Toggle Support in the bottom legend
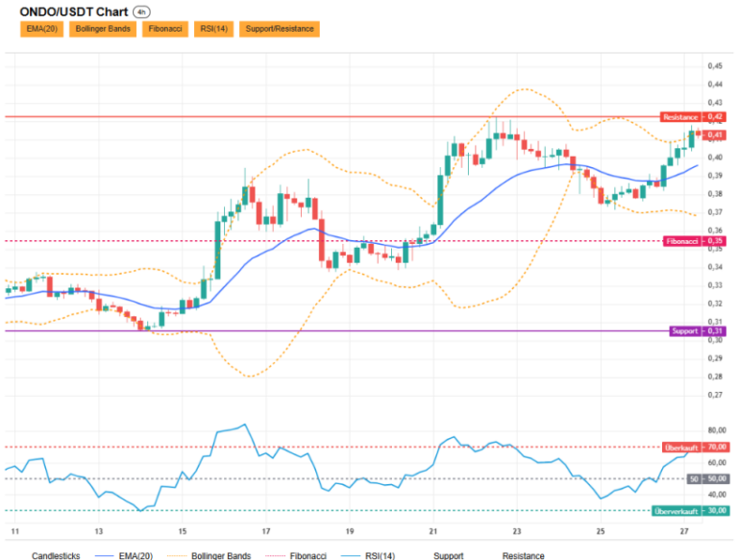Viewport: 738px width, 560px height. [x=448, y=556]
